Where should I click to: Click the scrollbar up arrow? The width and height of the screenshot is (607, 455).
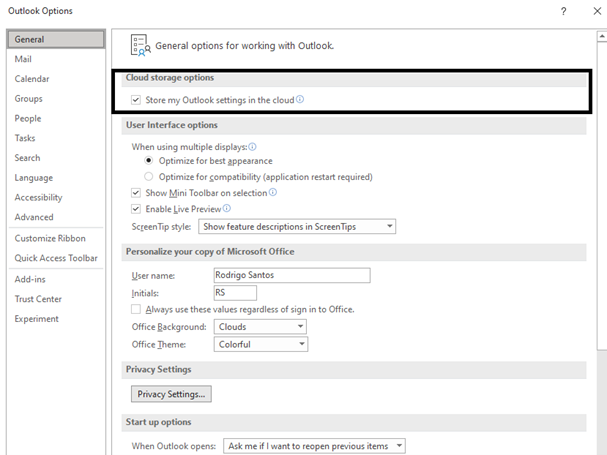pyautogui.click(x=602, y=36)
